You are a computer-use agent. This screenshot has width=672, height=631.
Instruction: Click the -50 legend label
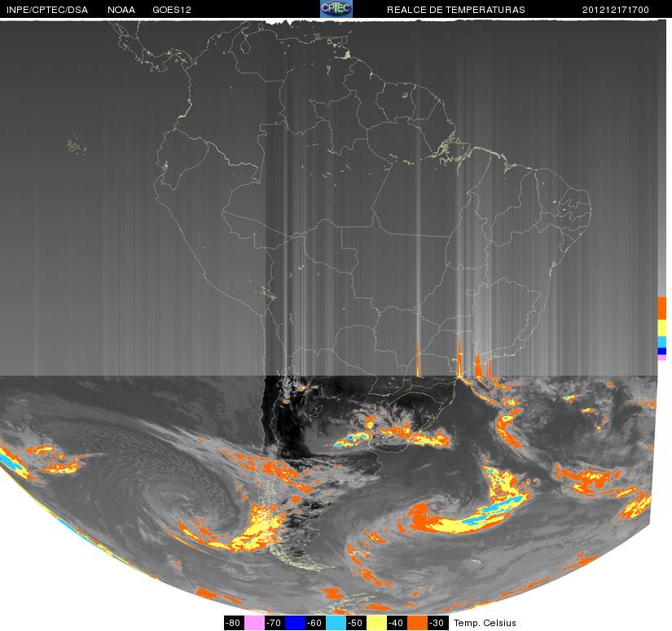[357, 623]
